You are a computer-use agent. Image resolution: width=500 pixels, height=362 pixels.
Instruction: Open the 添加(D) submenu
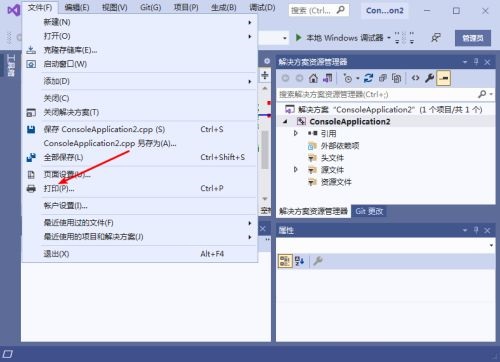click(x=139, y=81)
